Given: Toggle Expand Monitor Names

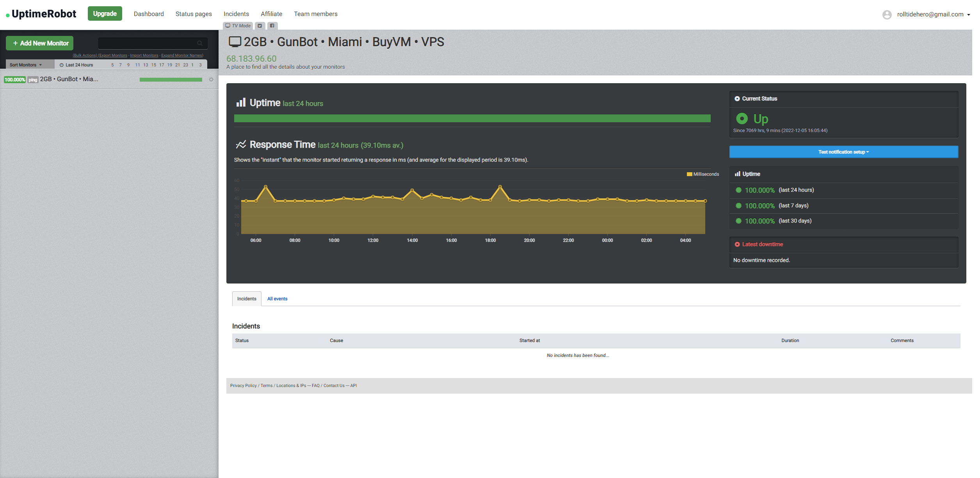Looking at the screenshot, I should pyautogui.click(x=182, y=55).
